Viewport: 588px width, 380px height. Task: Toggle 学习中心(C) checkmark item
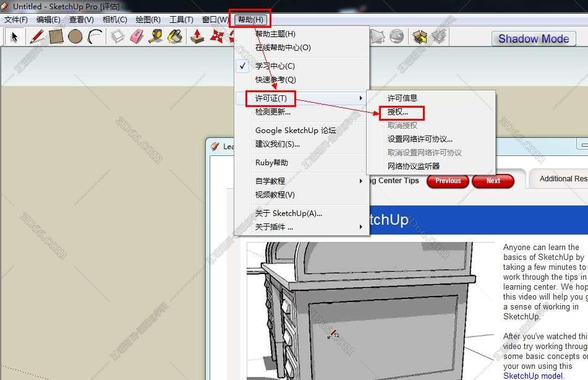pyautogui.click(x=302, y=66)
